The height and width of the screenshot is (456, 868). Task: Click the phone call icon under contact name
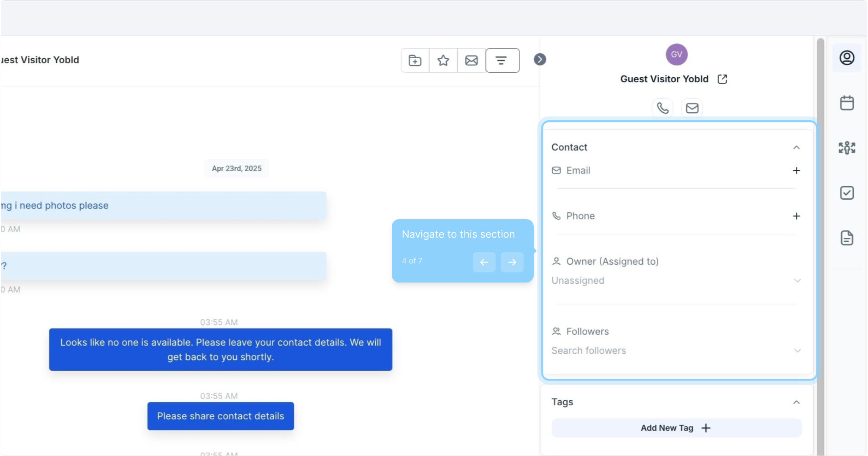662,108
